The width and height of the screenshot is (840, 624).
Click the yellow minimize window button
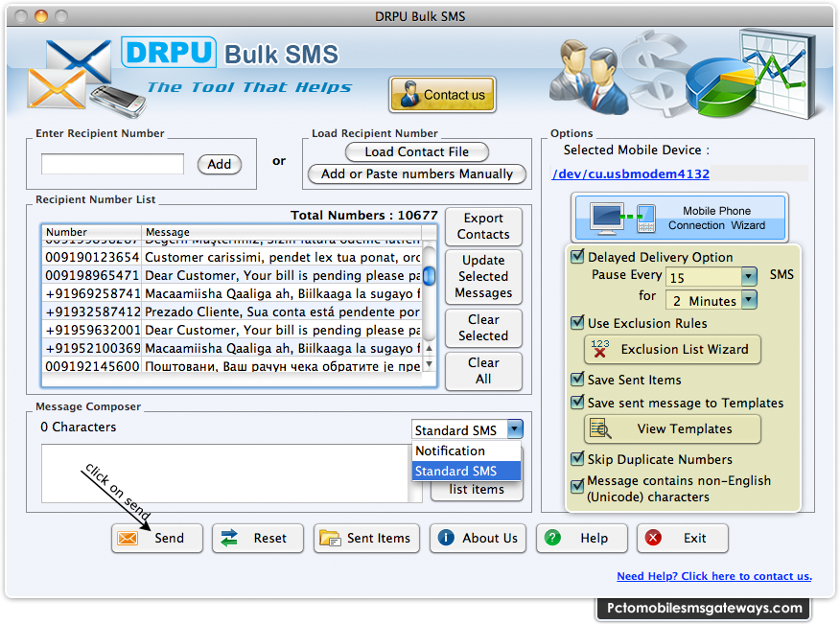[41, 16]
